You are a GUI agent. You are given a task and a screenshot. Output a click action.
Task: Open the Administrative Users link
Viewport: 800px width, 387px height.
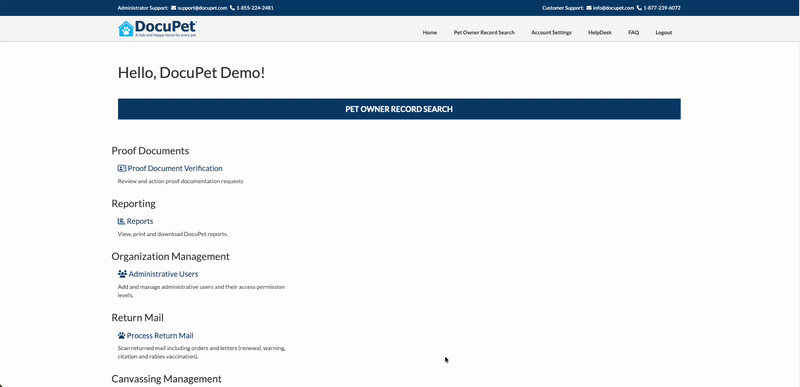point(163,274)
